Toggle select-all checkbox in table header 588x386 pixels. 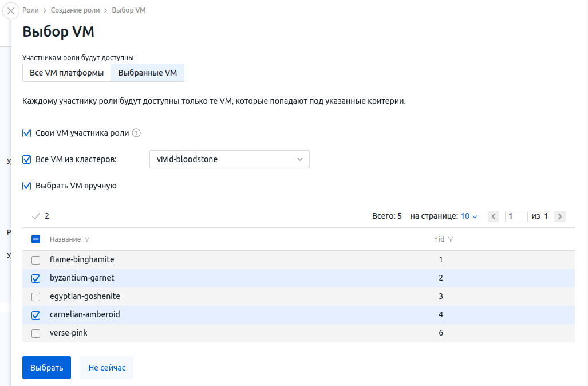tap(35, 239)
